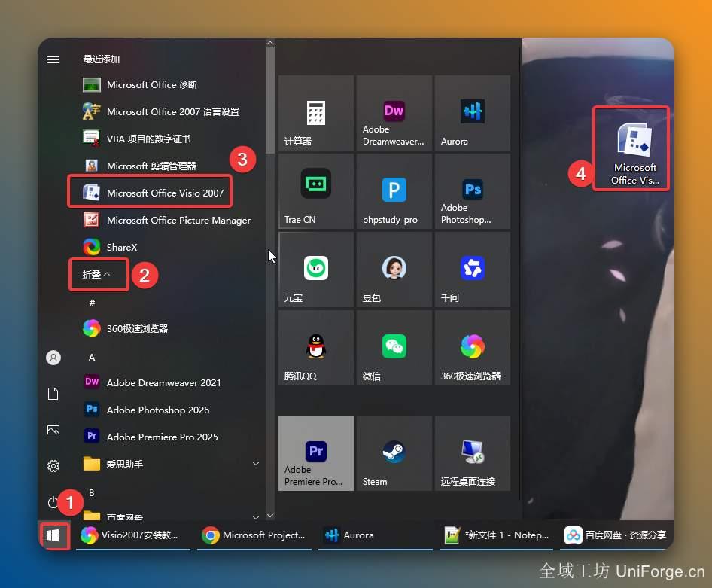This screenshot has height=588, width=712.
Task: Expand the 百度网盘 folder chevron
Action: click(x=256, y=516)
